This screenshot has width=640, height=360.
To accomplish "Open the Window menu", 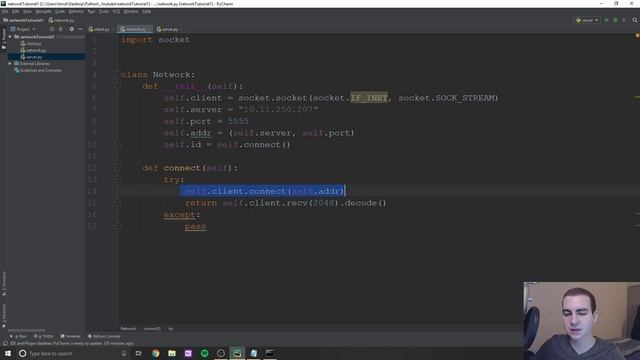I will coord(131,11).
